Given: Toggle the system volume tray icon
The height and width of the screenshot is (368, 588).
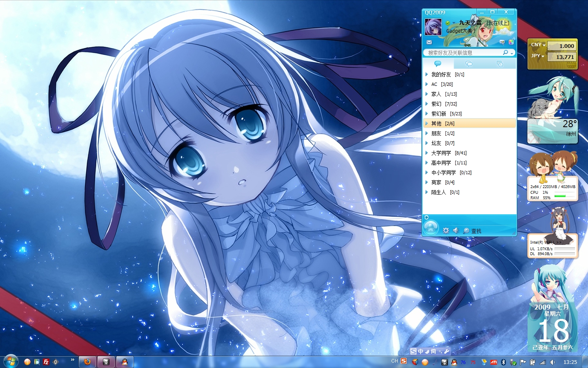Looking at the screenshot, I should tap(552, 362).
